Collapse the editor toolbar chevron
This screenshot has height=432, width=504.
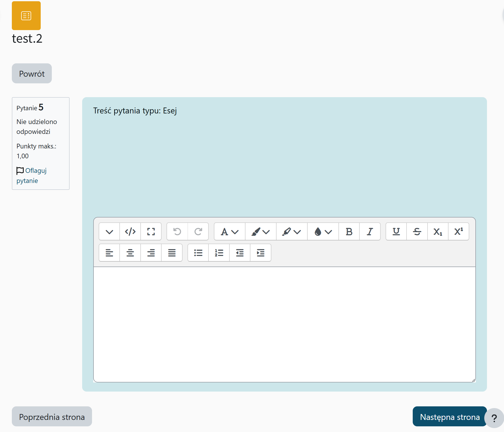tap(109, 232)
